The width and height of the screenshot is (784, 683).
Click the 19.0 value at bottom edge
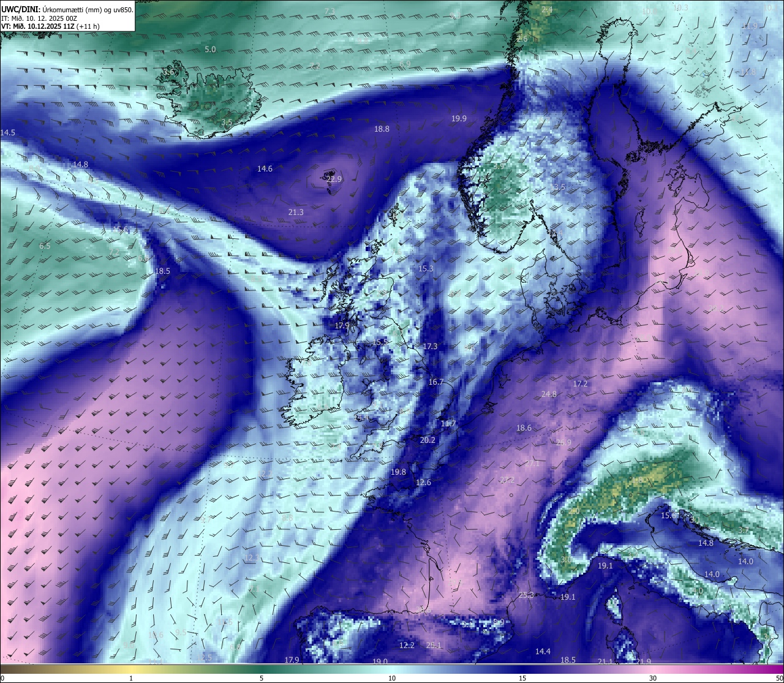point(380,662)
